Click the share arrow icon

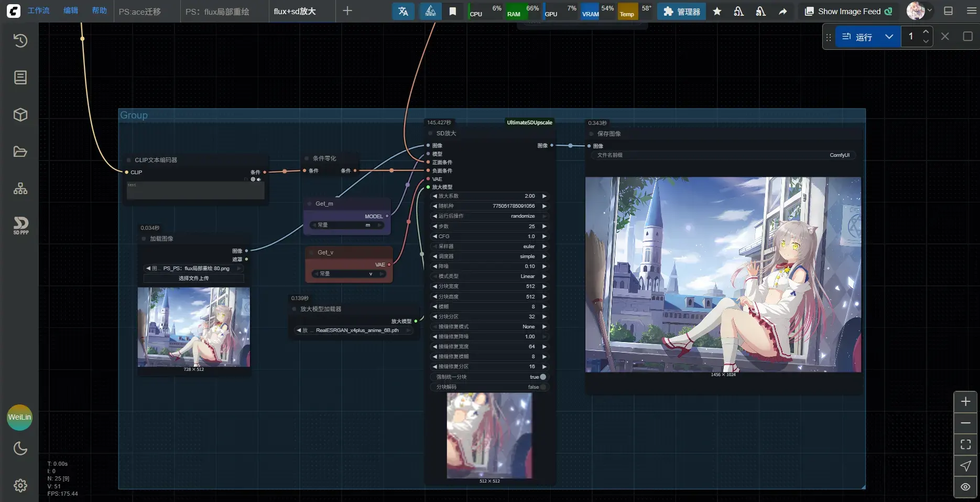click(x=782, y=12)
